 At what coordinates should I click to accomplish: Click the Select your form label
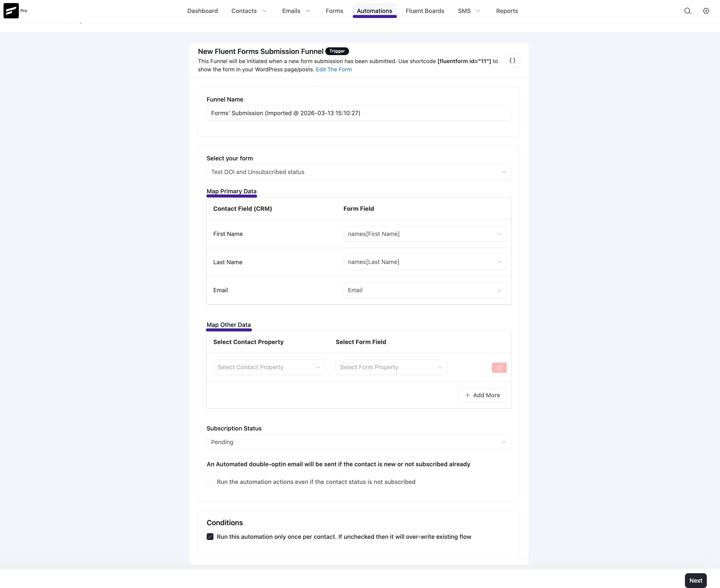coord(229,158)
